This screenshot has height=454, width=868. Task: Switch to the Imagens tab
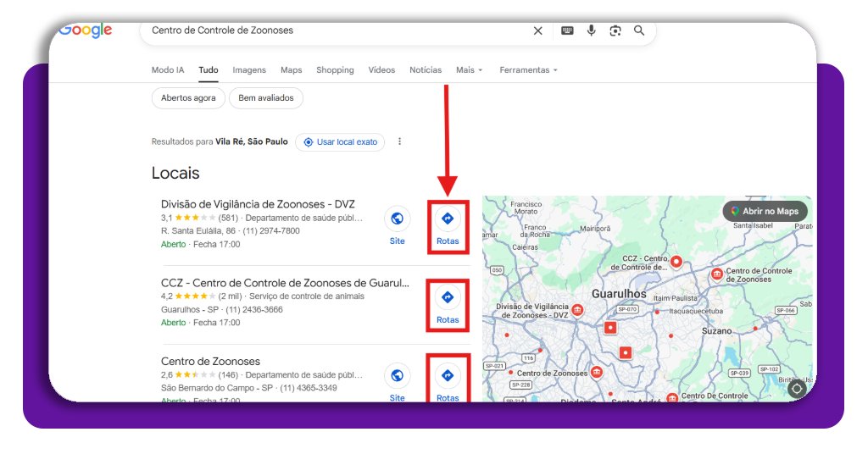point(249,70)
